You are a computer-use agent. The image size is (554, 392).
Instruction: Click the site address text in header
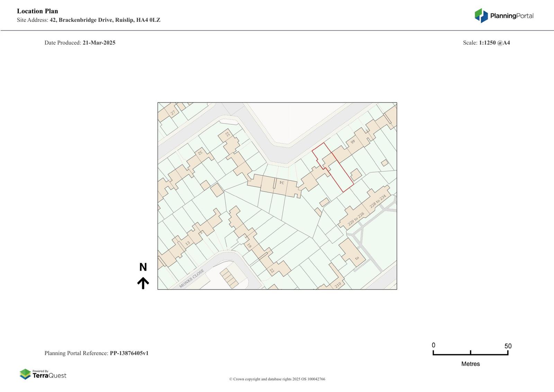click(x=105, y=20)
